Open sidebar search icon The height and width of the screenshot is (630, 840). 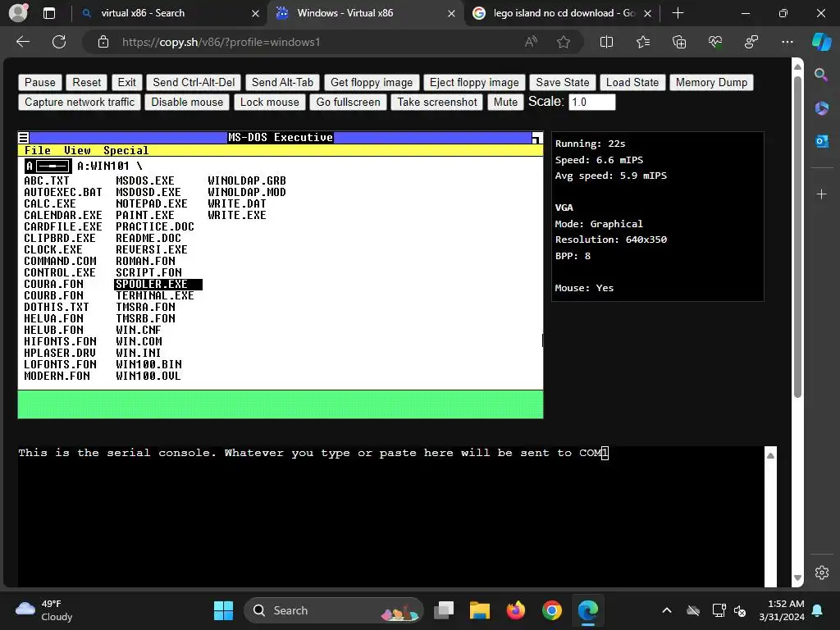pos(821,75)
